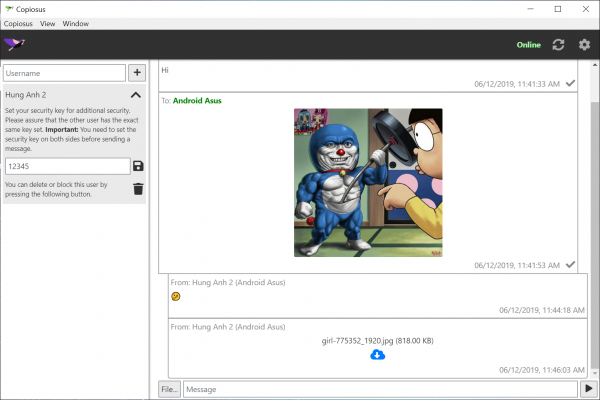Close the Copiosus window

tap(586, 9)
